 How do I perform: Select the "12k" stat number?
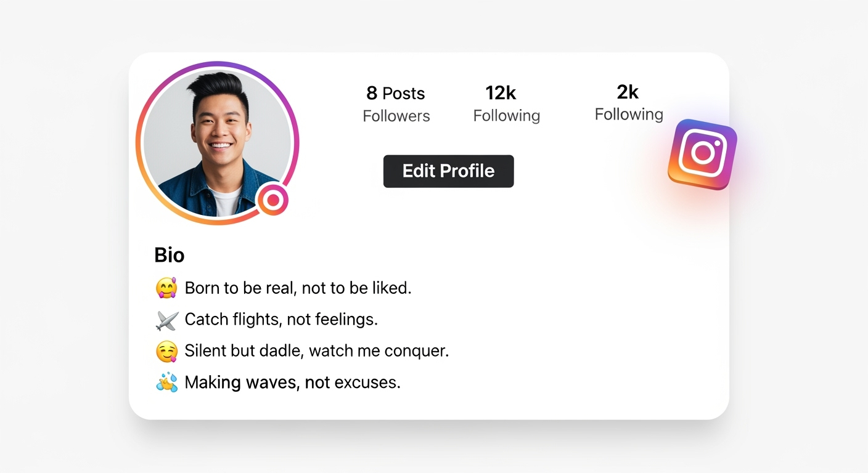501,93
